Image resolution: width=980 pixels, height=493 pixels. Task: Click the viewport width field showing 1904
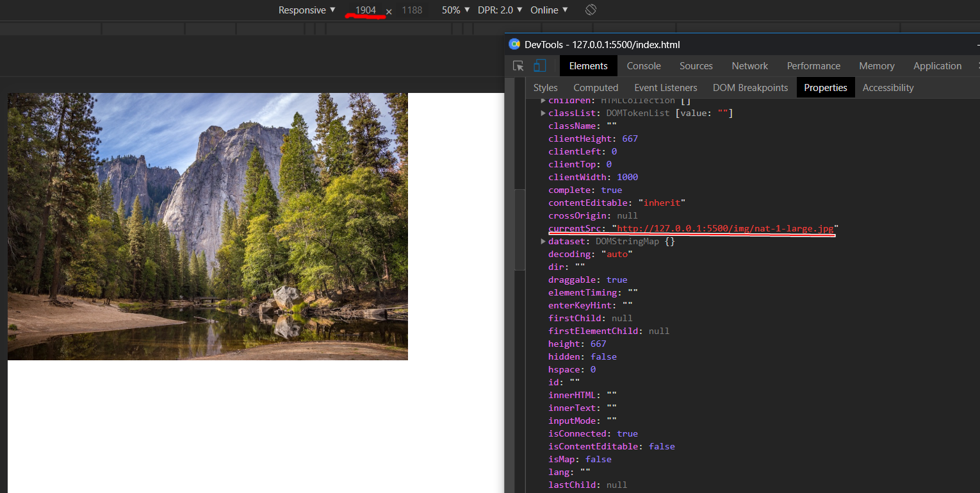365,10
